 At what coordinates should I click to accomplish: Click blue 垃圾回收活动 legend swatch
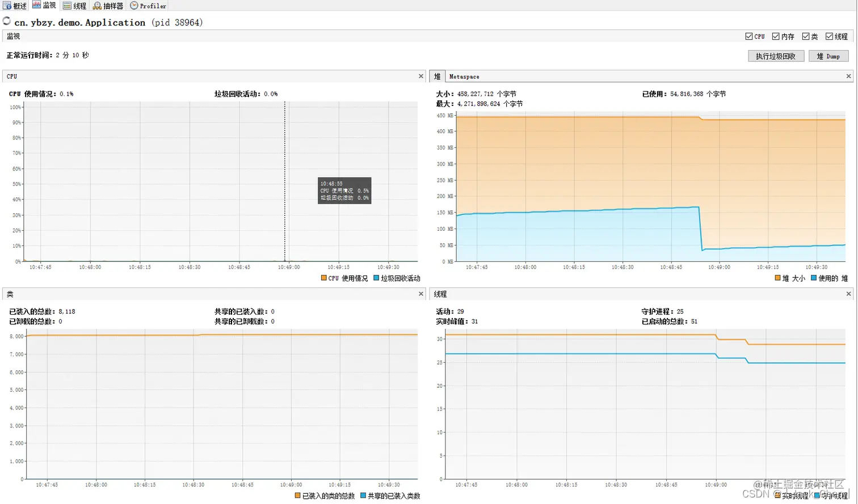(376, 278)
